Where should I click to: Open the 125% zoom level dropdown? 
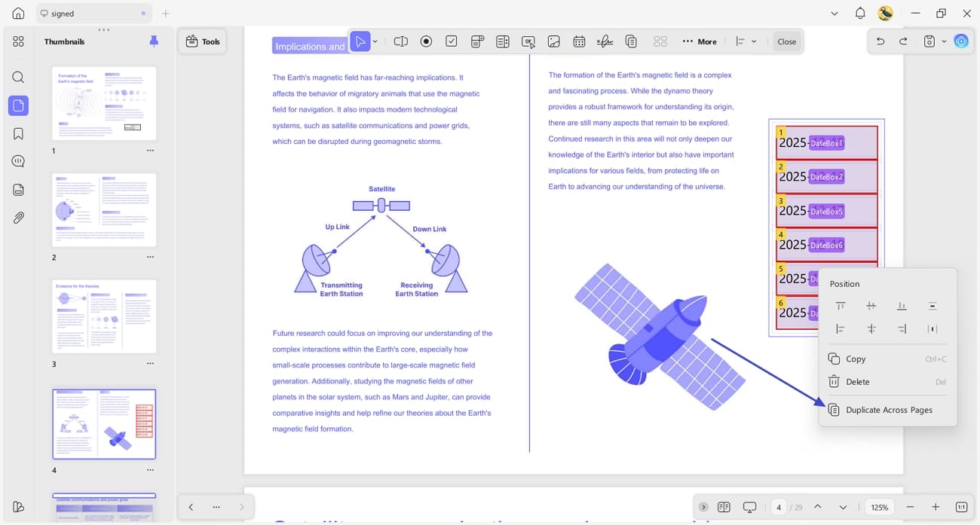[880, 507]
